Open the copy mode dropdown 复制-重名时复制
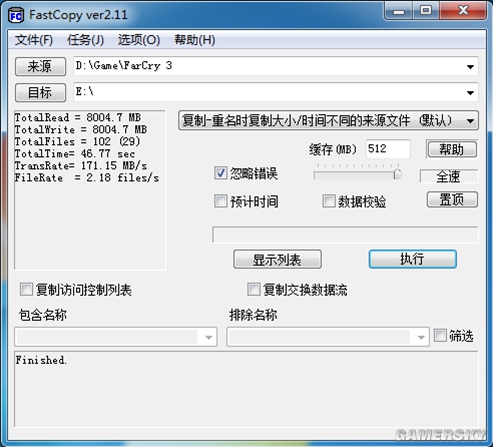 click(328, 120)
